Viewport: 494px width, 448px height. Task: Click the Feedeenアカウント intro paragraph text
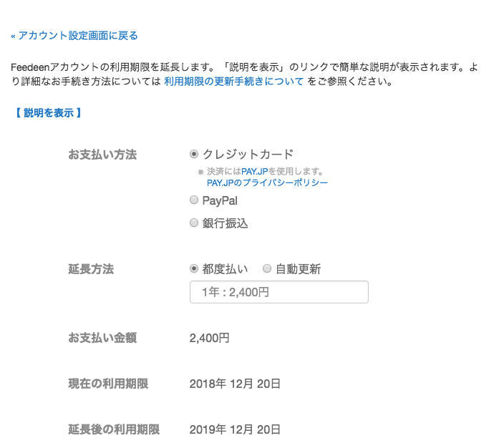(215, 67)
